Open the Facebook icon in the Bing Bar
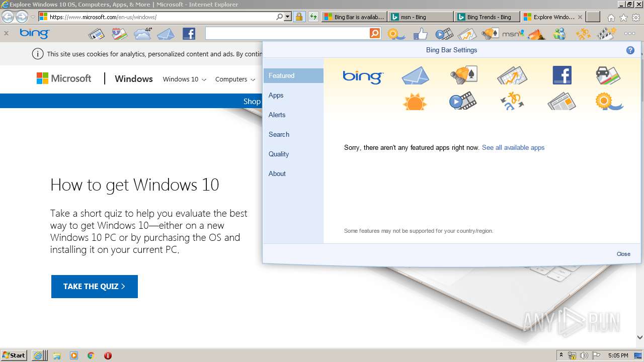The width and height of the screenshot is (644, 362). point(189,34)
